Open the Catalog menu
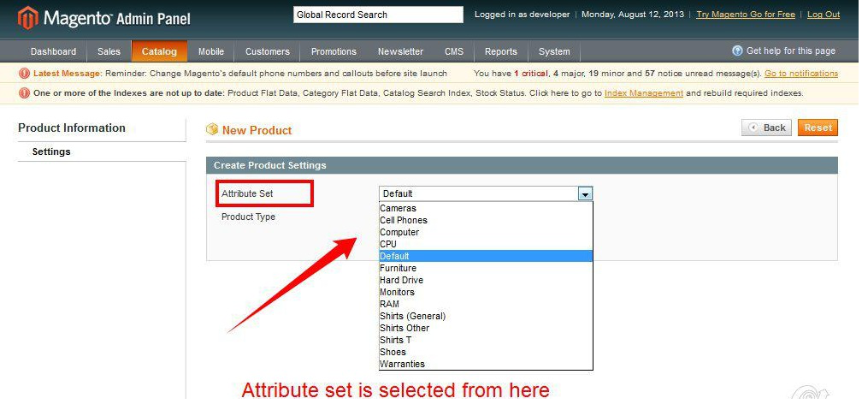This screenshot has height=404, width=868. tap(159, 51)
